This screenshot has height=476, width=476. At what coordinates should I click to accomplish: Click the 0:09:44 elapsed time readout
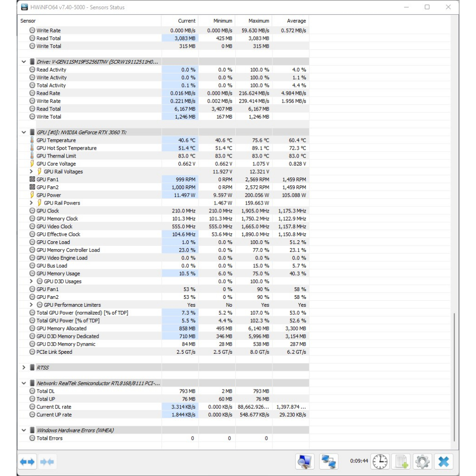359,461
